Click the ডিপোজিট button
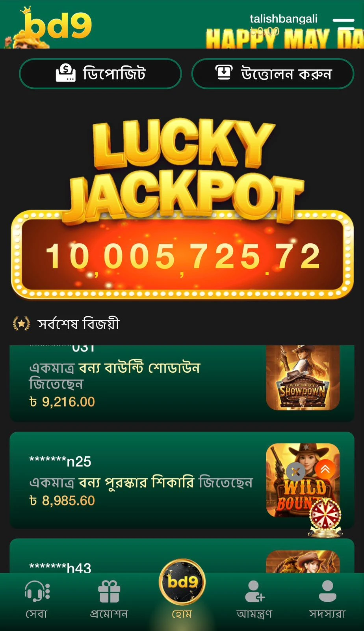 [100, 73]
